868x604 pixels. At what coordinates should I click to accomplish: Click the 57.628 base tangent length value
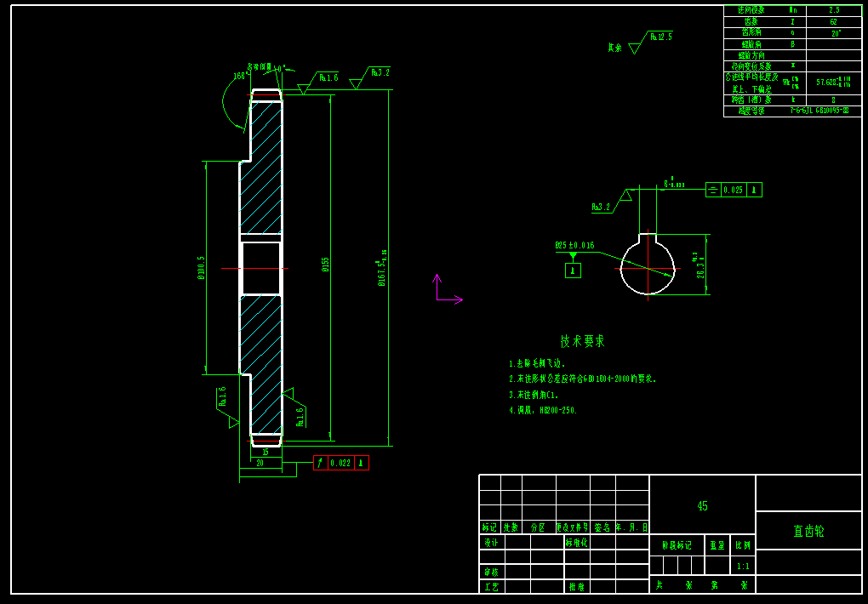click(834, 82)
